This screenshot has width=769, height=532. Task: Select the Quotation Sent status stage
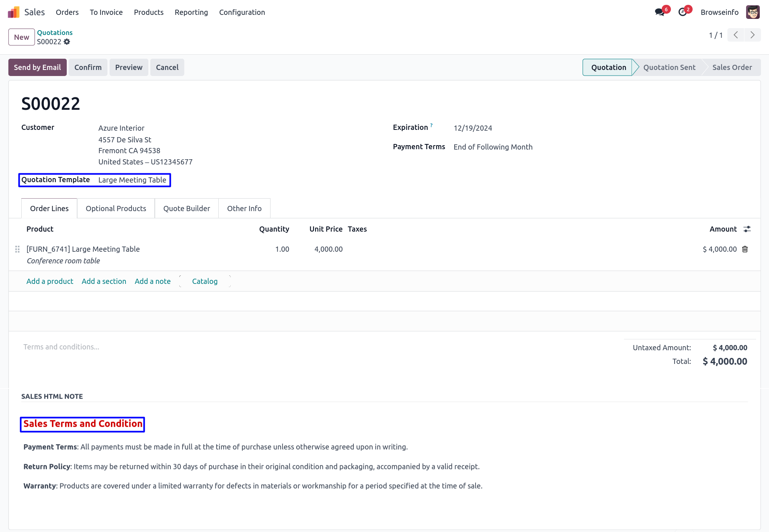click(669, 68)
